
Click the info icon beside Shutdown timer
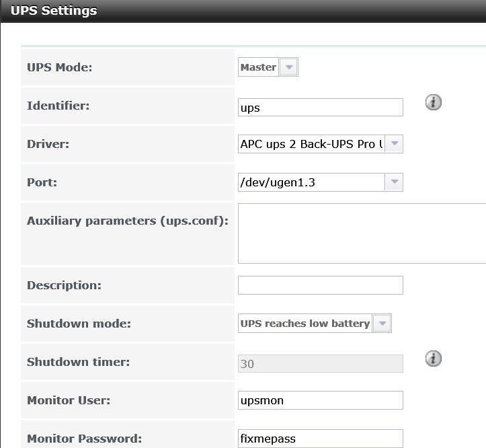click(434, 359)
